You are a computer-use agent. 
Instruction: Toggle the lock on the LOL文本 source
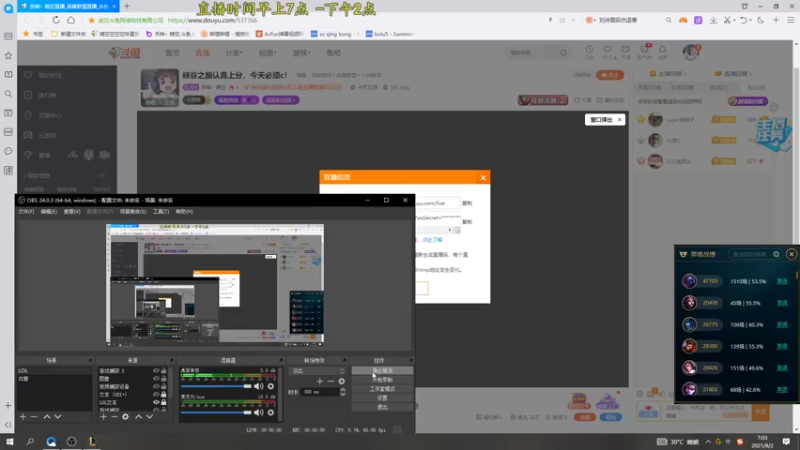tap(164, 402)
